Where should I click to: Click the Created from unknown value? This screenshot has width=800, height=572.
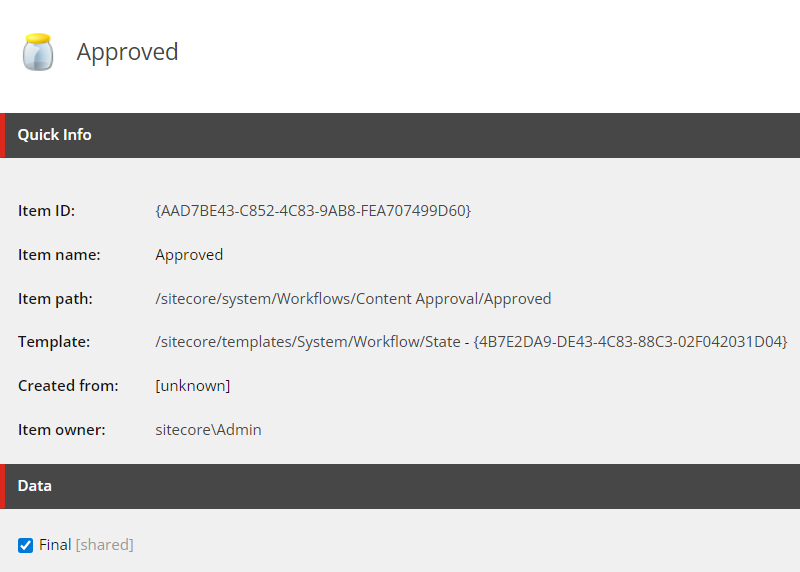coord(193,386)
